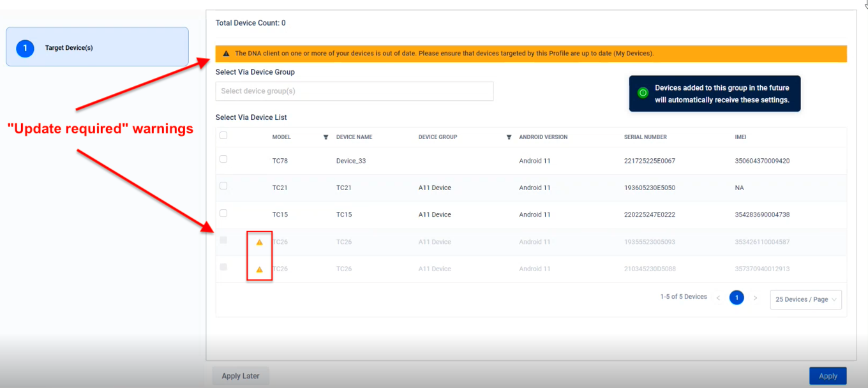Image resolution: width=868 pixels, height=388 pixels.
Task: Click the Android Version column header
Action: tap(543, 137)
